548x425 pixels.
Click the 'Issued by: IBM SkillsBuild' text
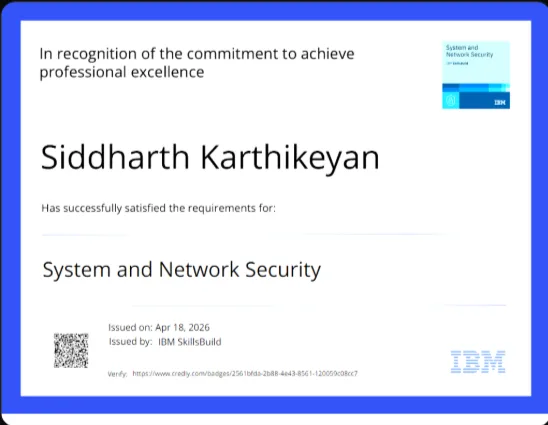165,341
